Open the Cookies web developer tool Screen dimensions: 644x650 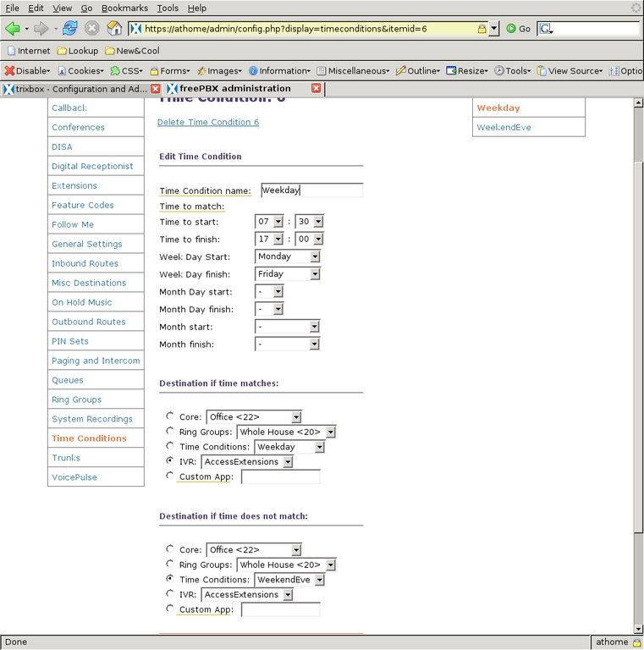[80, 71]
